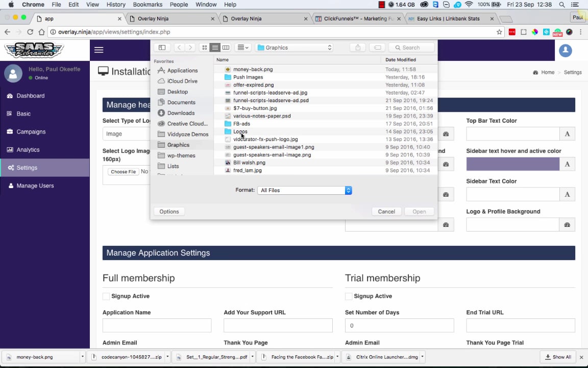Screen dimensions: 588x368
Task: Click the Set Number of Days field
Action: [x=399, y=326]
